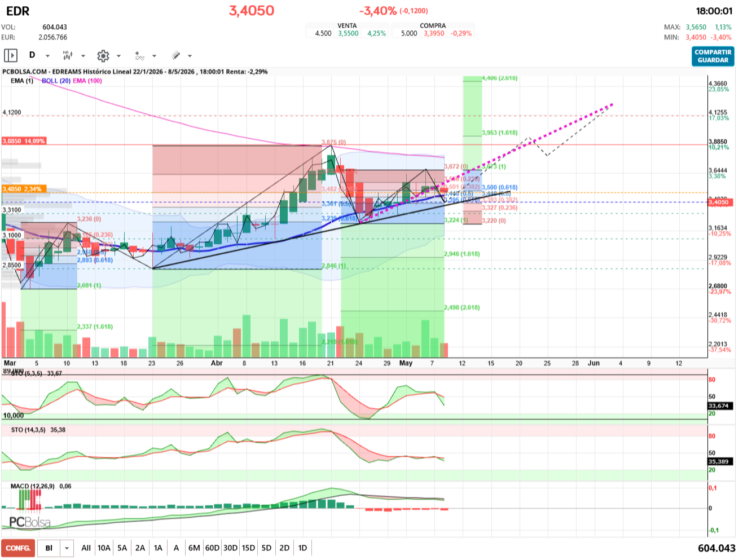Click the Jun month label on time axis
The image size is (743, 560).
click(x=593, y=363)
